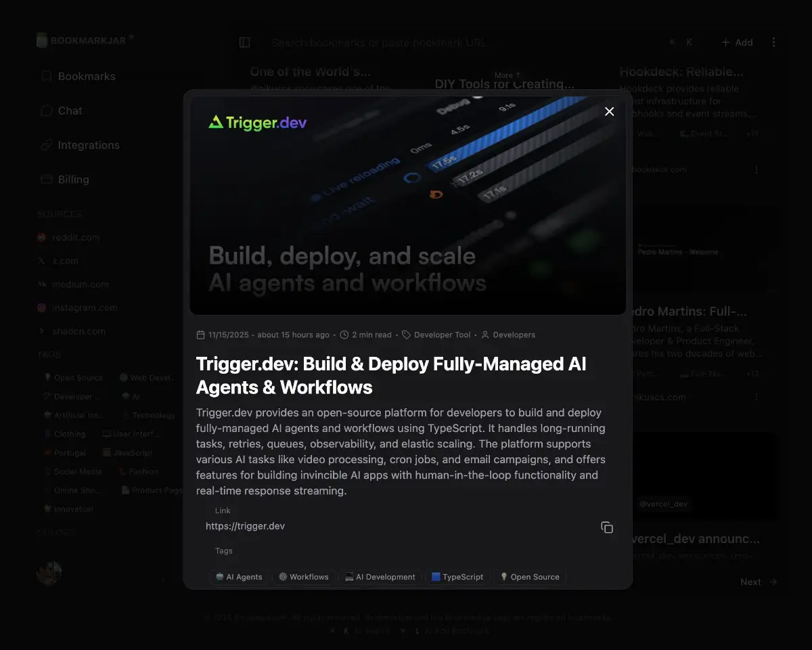Viewport: 812px width, 650px height.
Task: Click the Next page button
Action: [x=758, y=582]
